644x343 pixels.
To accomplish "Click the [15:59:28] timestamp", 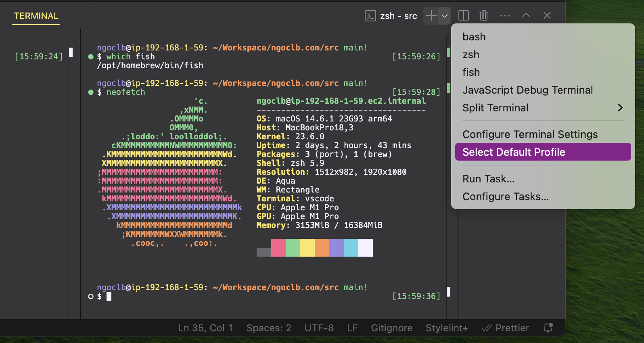I will 416,92.
